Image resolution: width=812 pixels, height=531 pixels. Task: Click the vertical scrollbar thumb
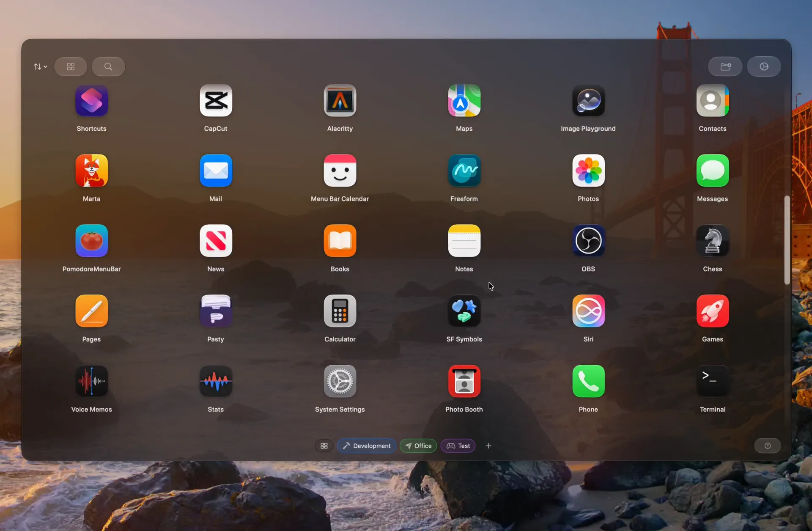[x=787, y=240]
